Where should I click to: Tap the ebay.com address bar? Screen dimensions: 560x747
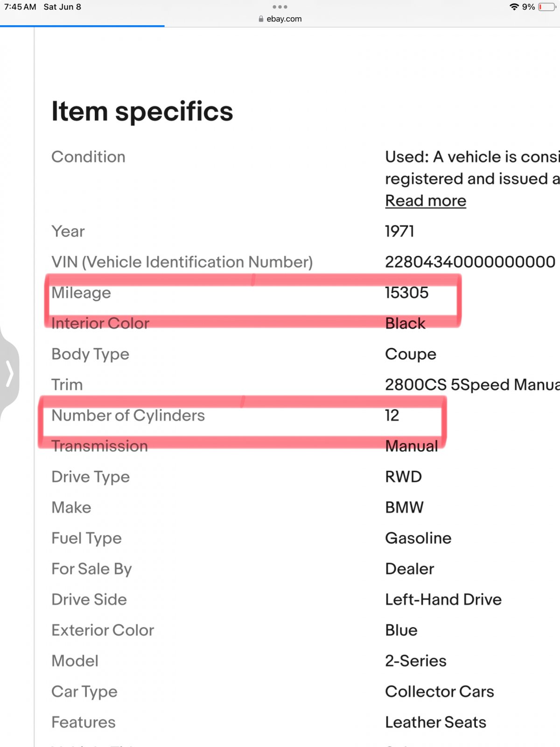pos(284,19)
